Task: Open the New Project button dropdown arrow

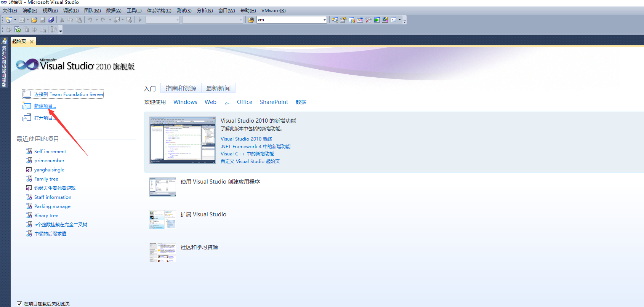Action: click(x=15, y=20)
